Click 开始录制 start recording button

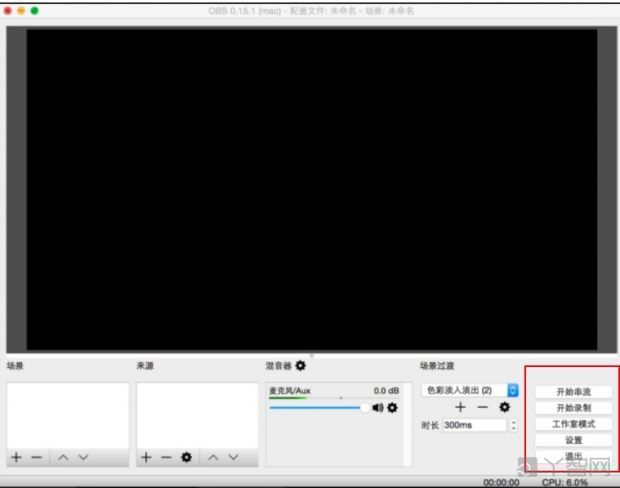tap(573, 408)
